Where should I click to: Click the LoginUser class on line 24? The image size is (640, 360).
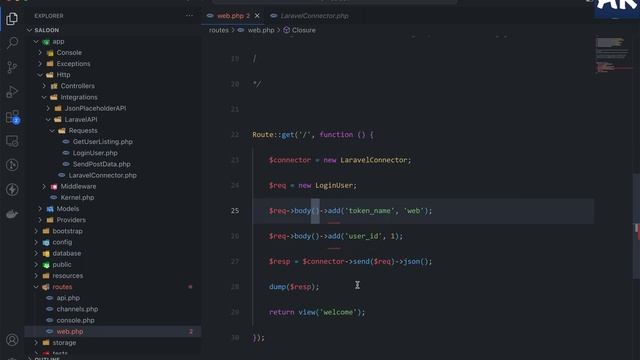click(334, 185)
